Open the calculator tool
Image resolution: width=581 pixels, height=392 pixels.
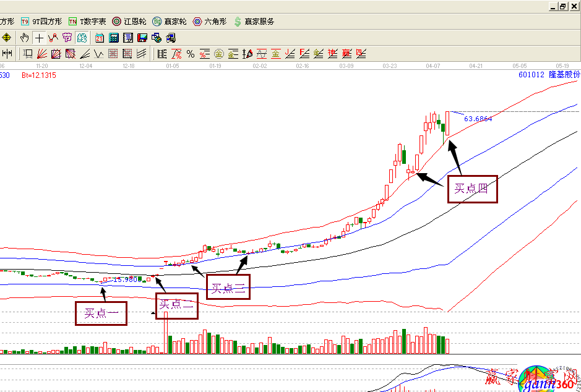(113, 38)
